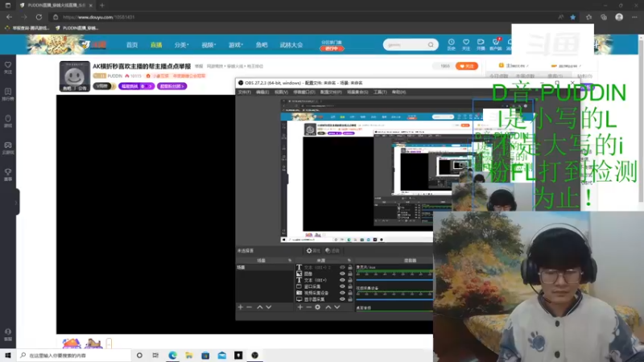The height and width of the screenshot is (362, 644).
Task: Expand the collapsed left sidebar handle
Action: [x=16, y=202]
